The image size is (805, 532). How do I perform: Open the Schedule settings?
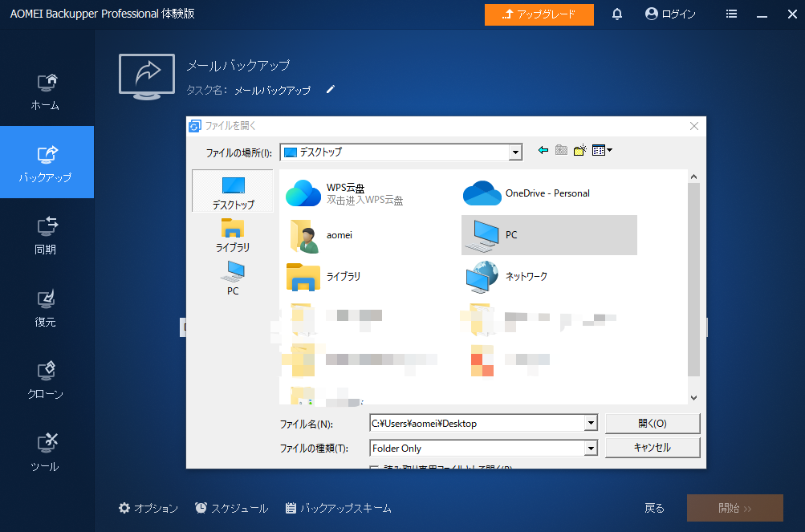click(x=231, y=508)
